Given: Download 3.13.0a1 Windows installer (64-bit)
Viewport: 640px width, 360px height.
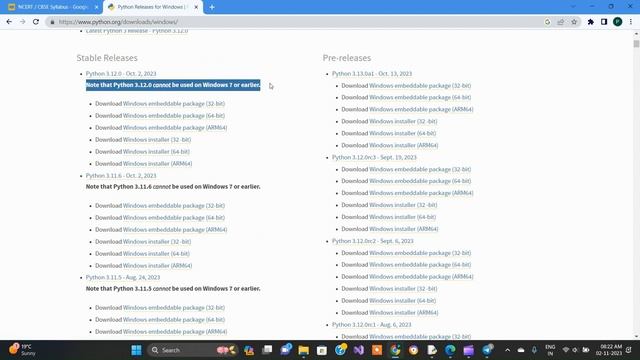Looking at the screenshot, I should coord(402,133).
